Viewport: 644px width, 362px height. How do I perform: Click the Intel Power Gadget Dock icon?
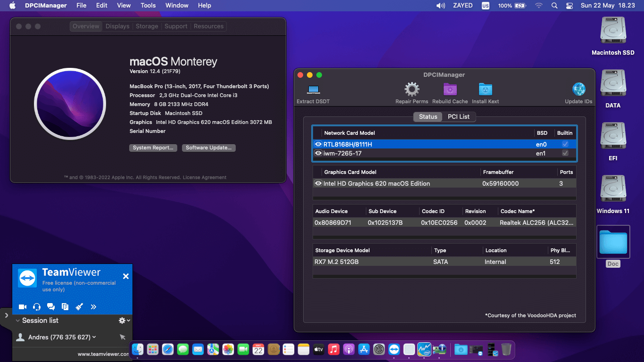click(x=424, y=349)
